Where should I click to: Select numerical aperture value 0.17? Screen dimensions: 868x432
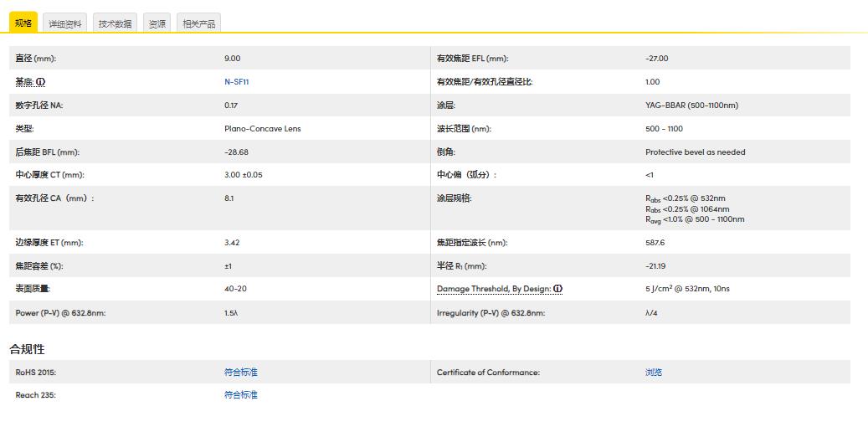pyautogui.click(x=231, y=105)
